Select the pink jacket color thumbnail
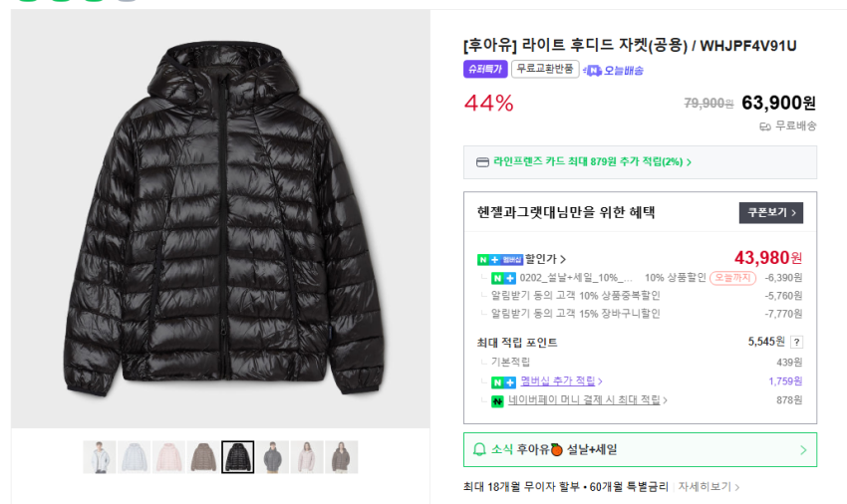This screenshot has width=847, height=504. tap(168, 457)
